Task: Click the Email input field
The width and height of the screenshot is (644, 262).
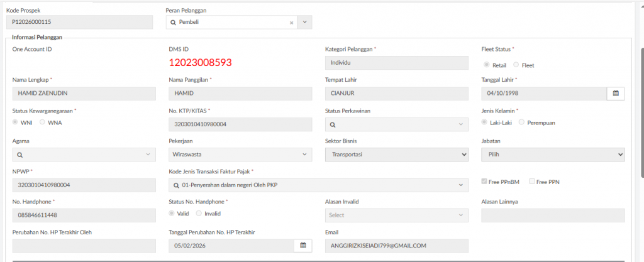Action: [396, 245]
